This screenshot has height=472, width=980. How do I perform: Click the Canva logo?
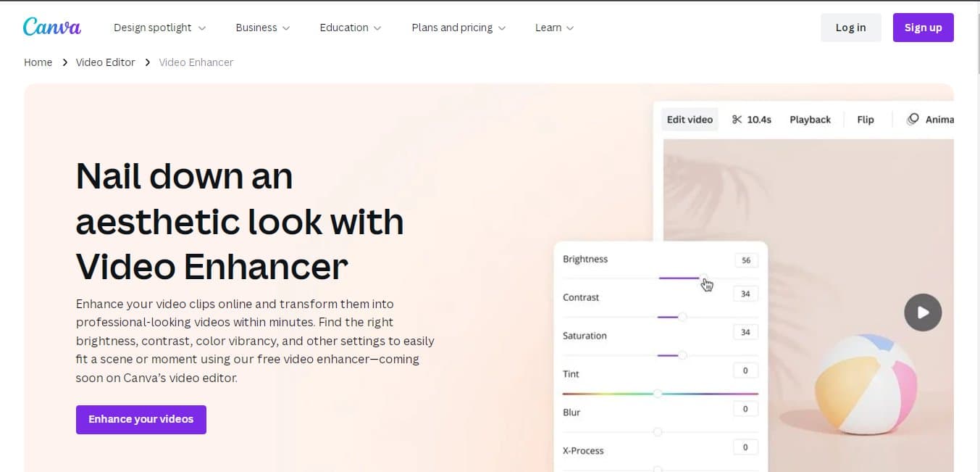[x=52, y=27]
